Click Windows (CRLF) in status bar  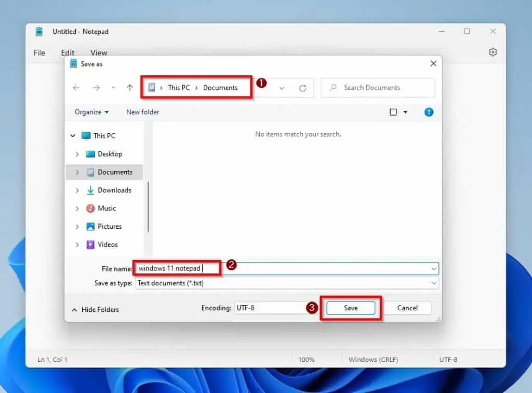pos(373,359)
